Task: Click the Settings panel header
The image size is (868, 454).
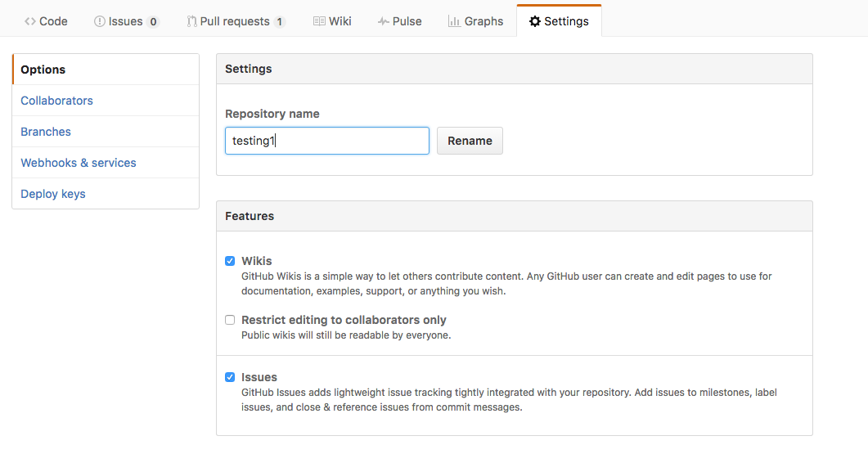Action: pyautogui.click(x=515, y=69)
